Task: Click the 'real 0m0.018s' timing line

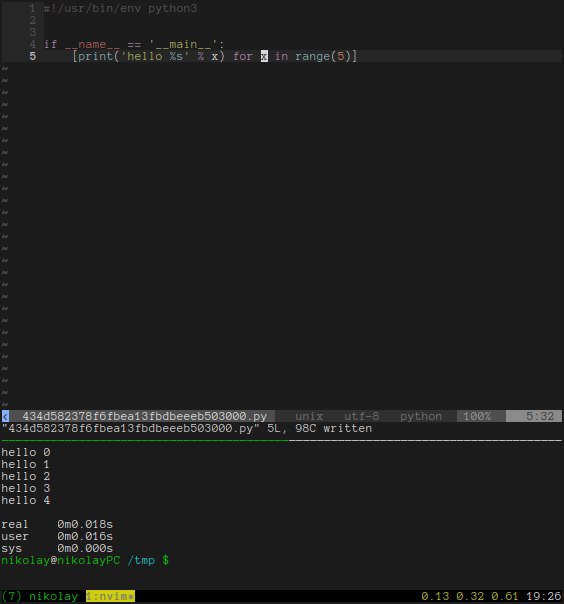Action: [57, 524]
